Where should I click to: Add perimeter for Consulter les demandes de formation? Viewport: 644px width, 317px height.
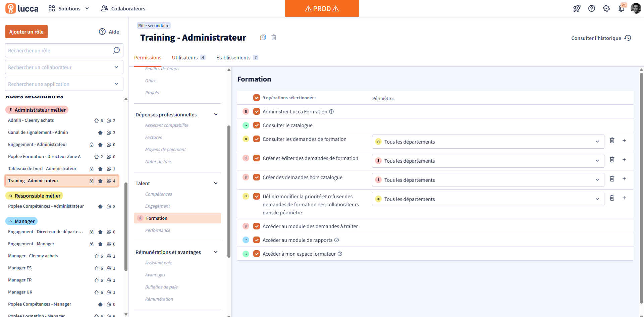pyautogui.click(x=624, y=141)
